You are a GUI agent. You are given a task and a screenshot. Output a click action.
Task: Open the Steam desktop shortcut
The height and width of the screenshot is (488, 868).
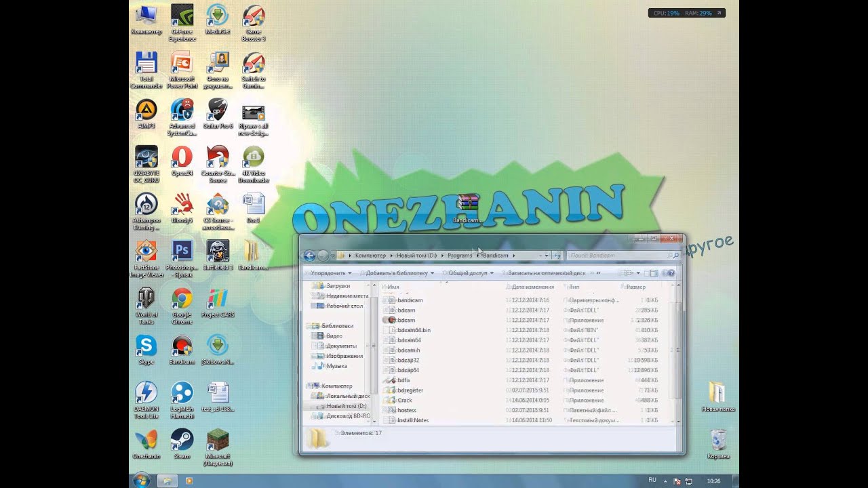pyautogui.click(x=182, y=444)
